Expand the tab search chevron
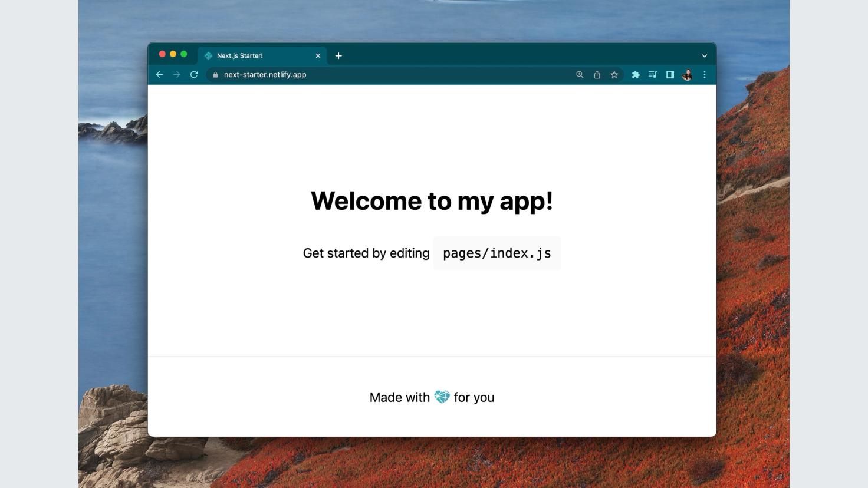Viewport: 868px width, 488px height. tap(704, 56)
